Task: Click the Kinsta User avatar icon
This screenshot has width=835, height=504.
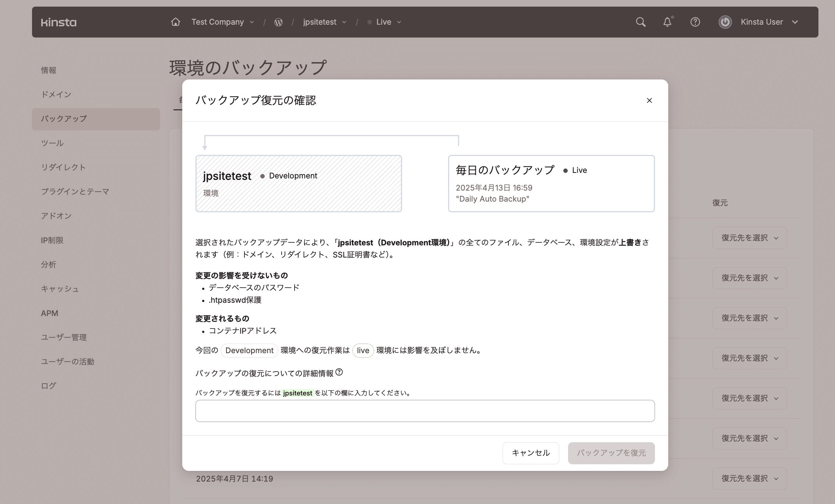Action: click(725, 22)
